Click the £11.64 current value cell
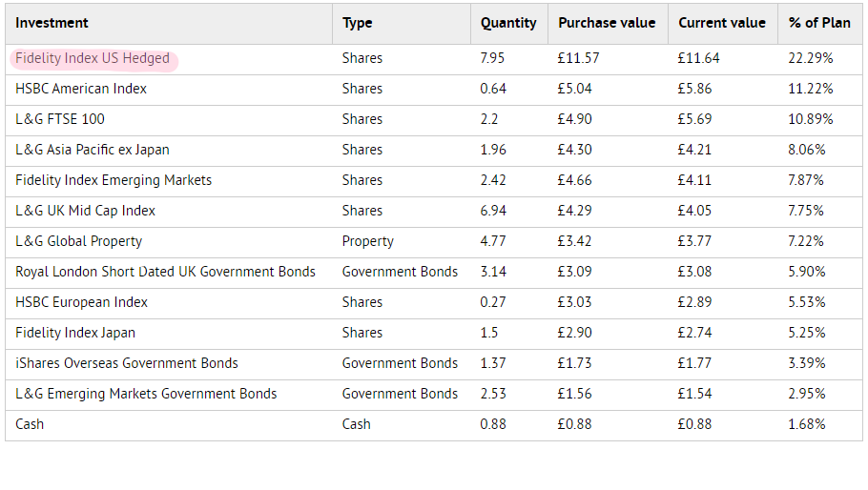The height and width of the screenshot is (490, 868). [x=698, y=58]
